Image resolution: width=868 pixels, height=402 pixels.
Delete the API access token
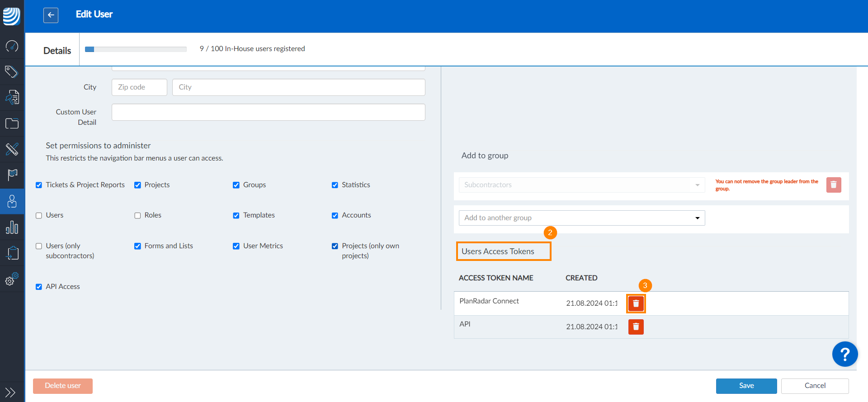[x=636, y=327]
